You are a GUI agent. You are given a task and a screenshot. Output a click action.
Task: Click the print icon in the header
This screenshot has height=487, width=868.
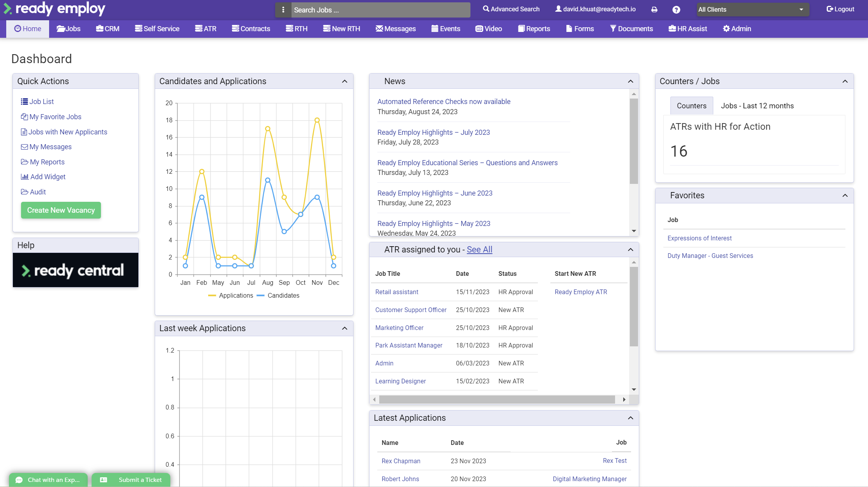pyautogui.click(x=654, y=9)
